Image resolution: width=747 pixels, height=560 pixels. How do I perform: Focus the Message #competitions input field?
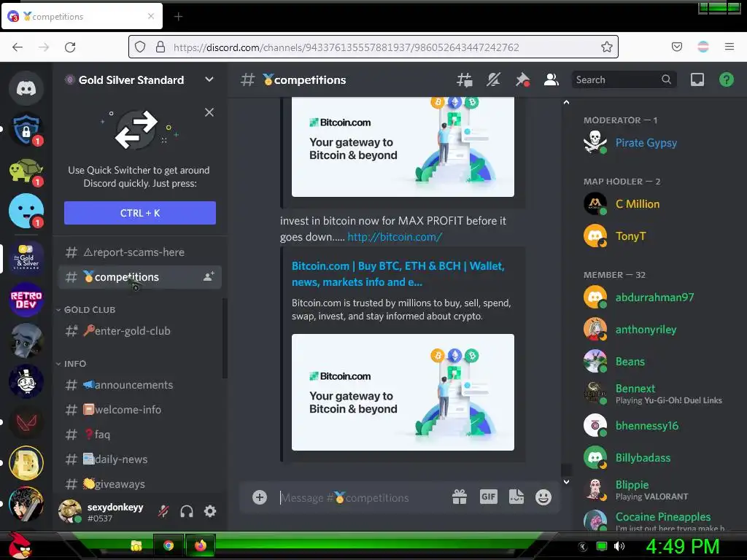362,497
